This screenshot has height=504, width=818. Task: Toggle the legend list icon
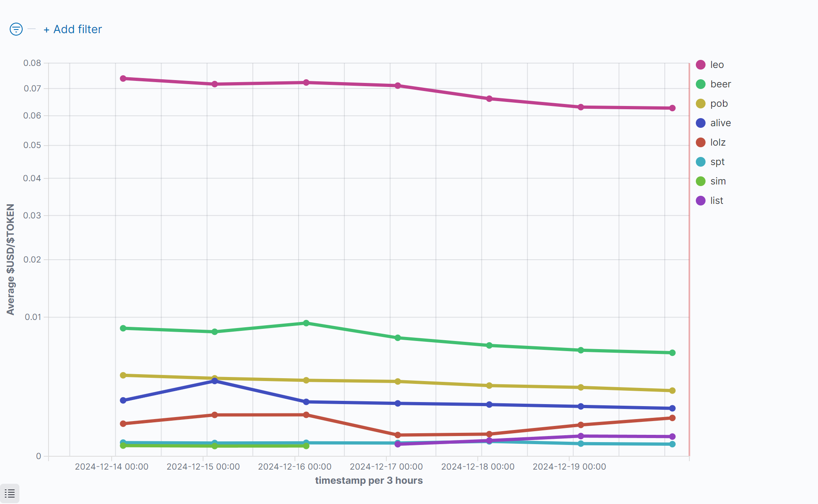click(10, 493)
